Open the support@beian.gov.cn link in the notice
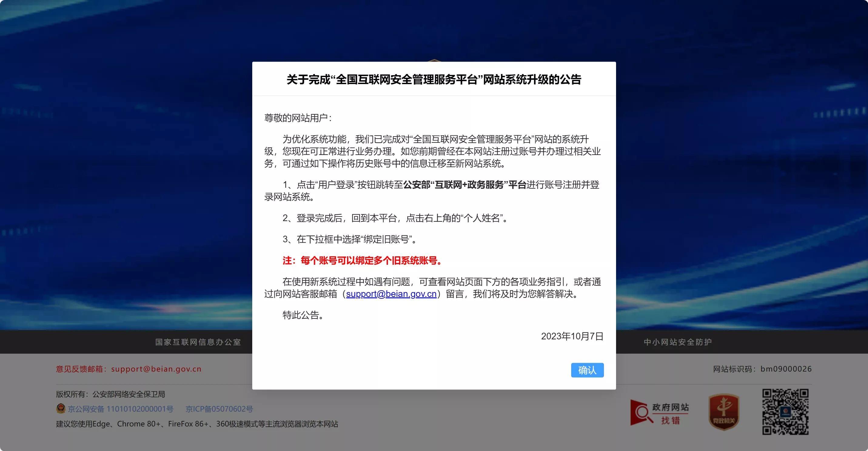868x451 pixels. click(391, 294)
